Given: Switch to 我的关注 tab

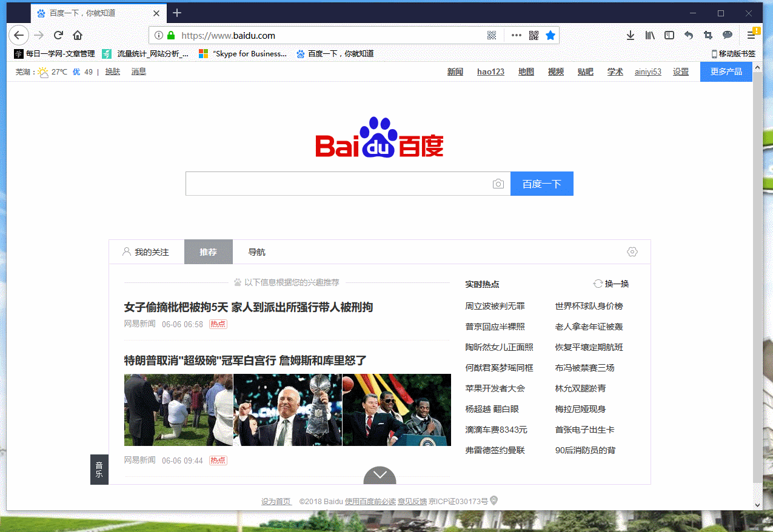Looking at the screenshot, I should tap(146, 252).
